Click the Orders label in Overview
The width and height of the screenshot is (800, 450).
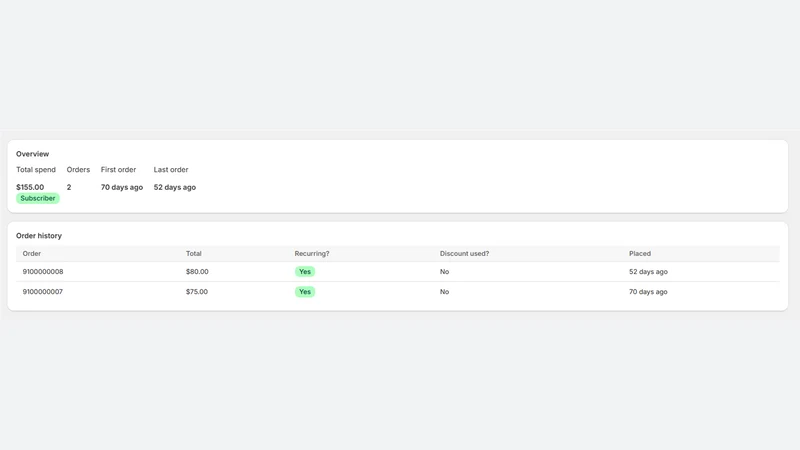[x=78, y=169]
